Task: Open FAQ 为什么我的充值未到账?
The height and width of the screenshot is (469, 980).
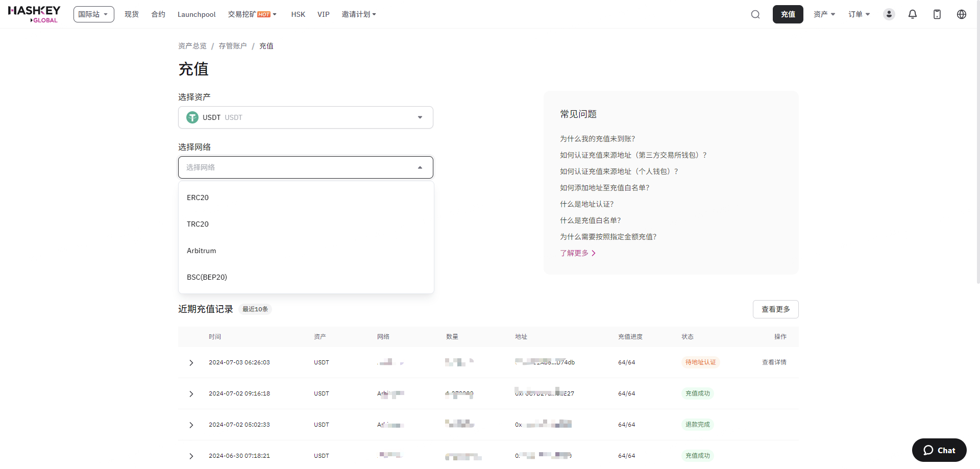Action: pyautogui.click(x=598, y=139)
